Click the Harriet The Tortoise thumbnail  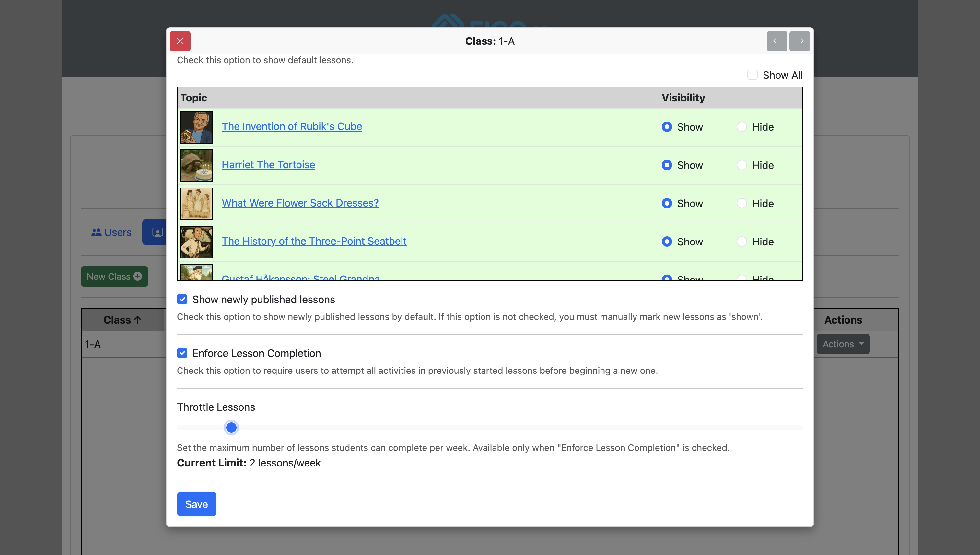pos(196,165)
